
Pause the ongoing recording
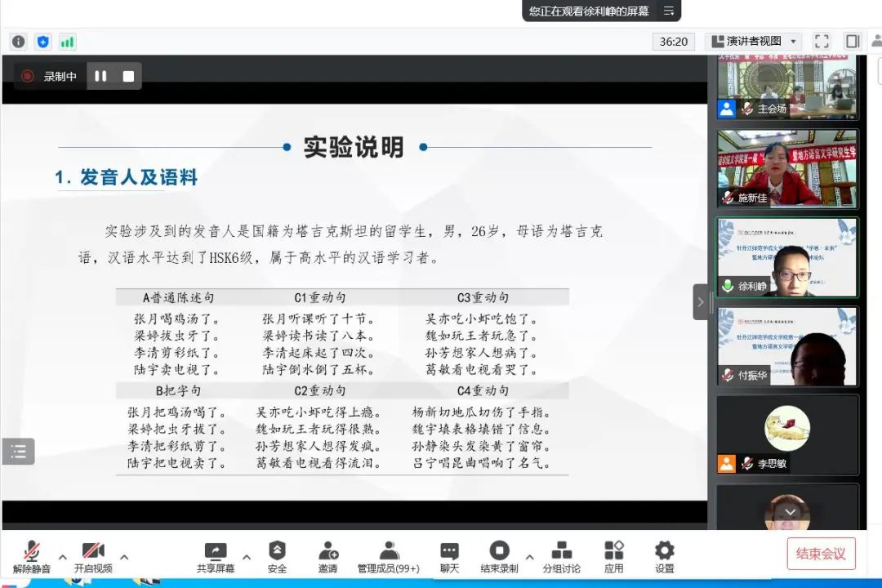pos(100,76)
